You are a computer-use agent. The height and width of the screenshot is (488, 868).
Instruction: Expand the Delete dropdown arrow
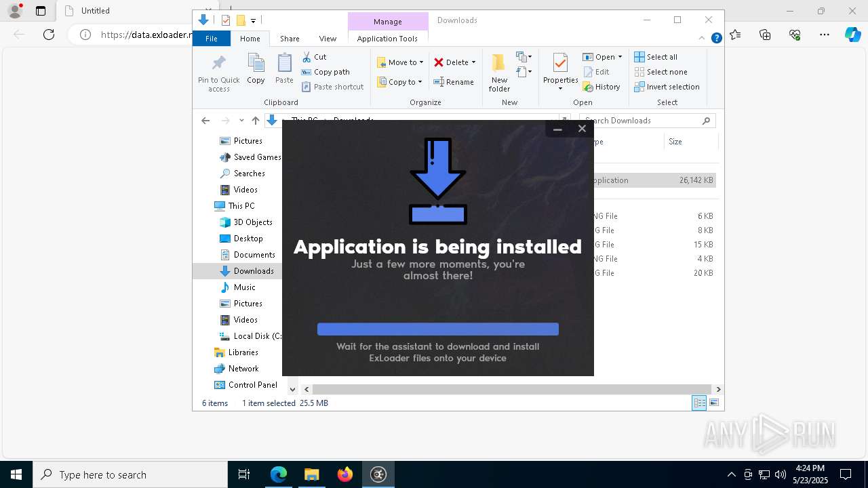tap(473, 62)
